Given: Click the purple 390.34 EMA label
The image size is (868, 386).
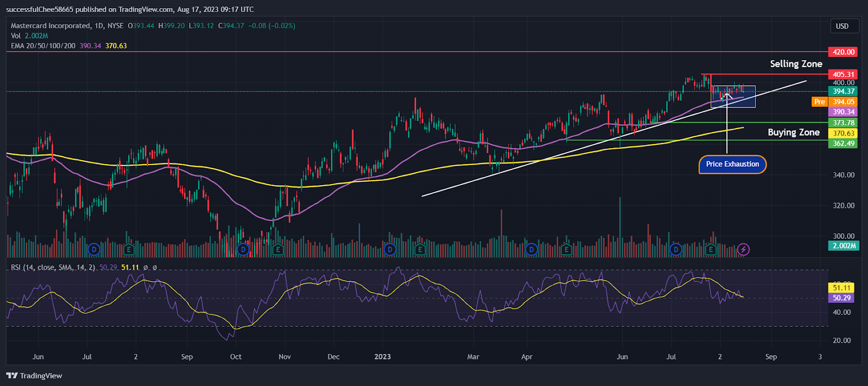Looking at the screenshot, I should 843,112.
